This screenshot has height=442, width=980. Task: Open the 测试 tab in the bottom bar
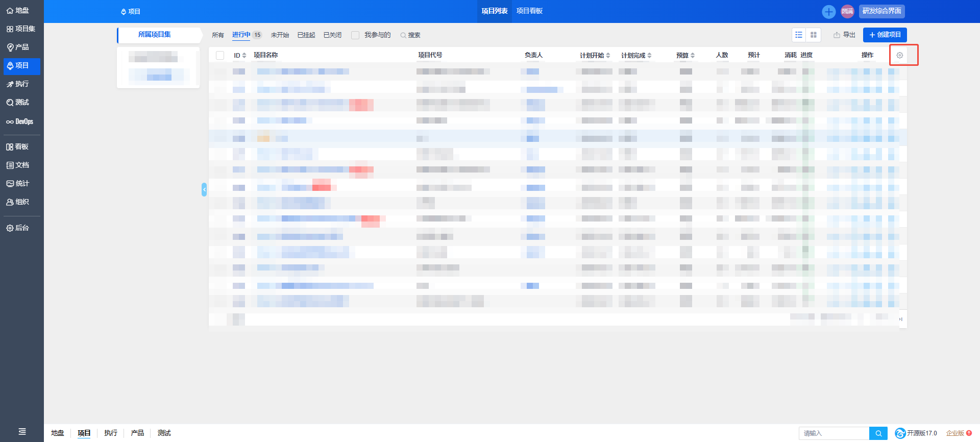164,433
